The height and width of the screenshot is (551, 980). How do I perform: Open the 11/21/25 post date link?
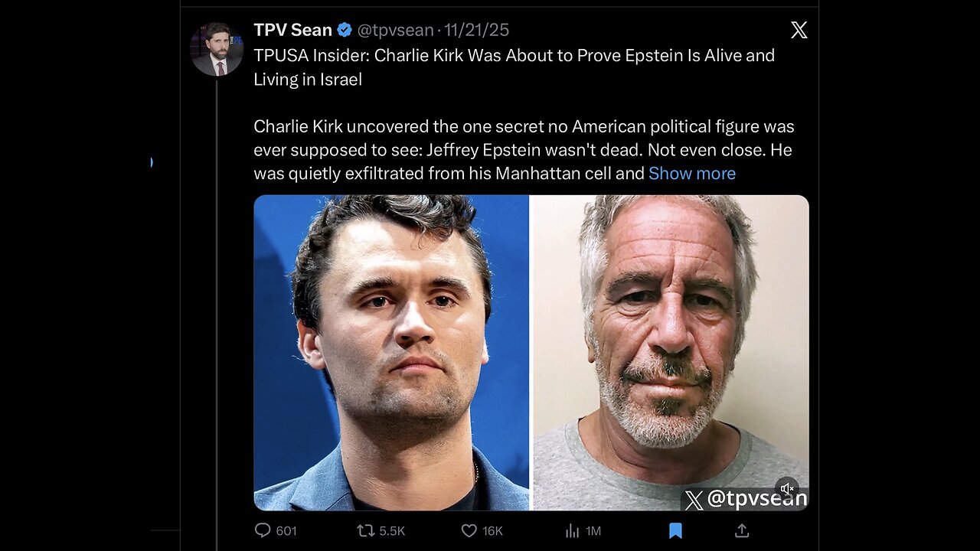[x=478, y=30]
